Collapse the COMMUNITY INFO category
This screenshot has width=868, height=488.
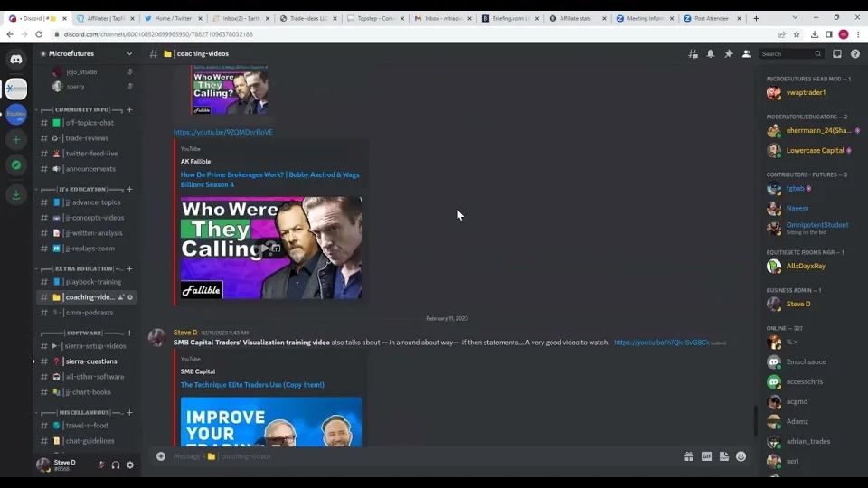(80, 110)
